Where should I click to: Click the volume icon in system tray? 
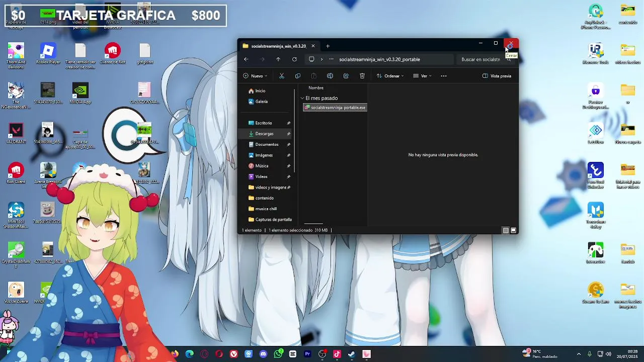609,354
